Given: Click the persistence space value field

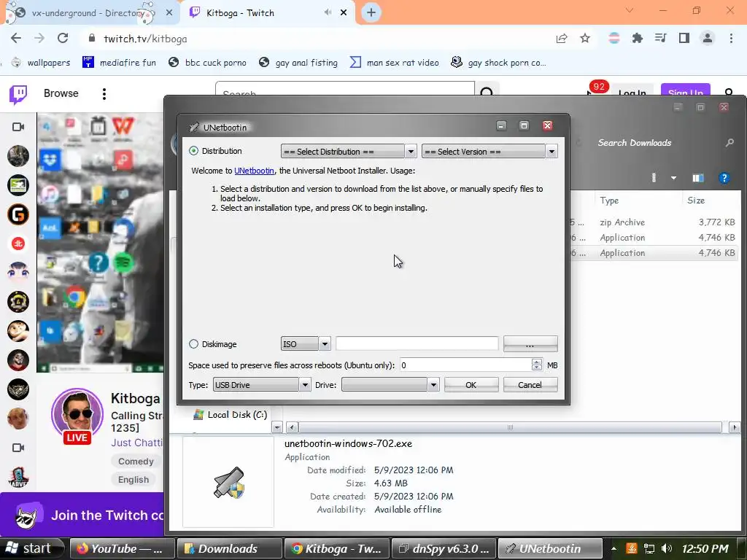Looking at the screenshot, I should pos(465,365).
